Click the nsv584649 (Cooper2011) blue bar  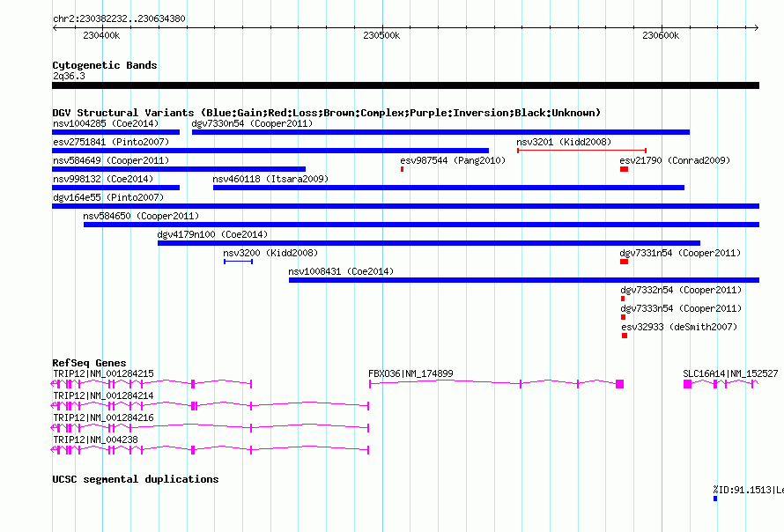point(179,169)
